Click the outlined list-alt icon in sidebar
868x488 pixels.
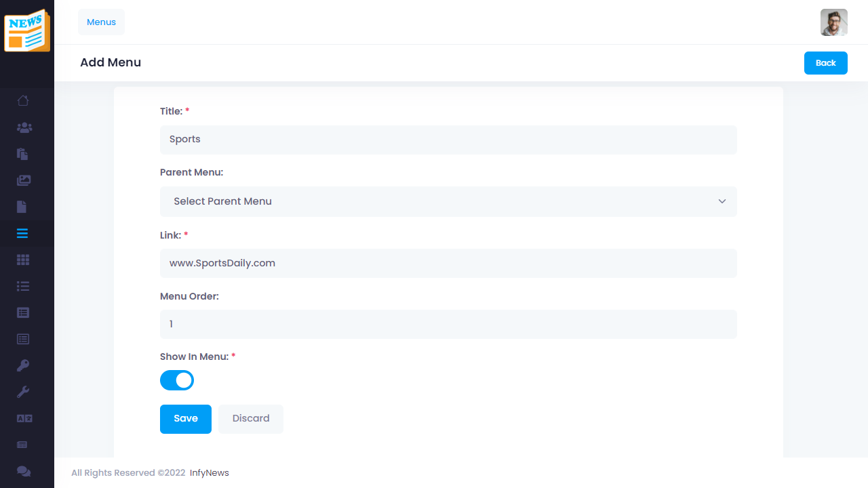(23, 339)
